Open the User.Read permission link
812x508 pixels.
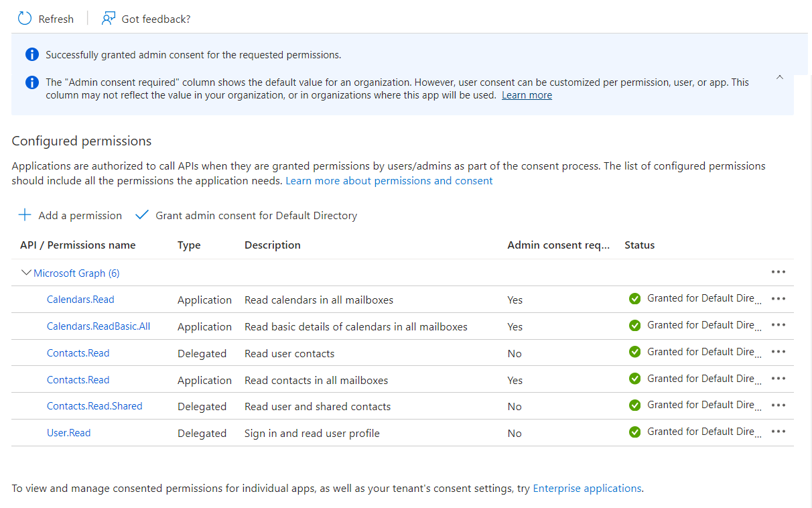[x=68, y=433]
